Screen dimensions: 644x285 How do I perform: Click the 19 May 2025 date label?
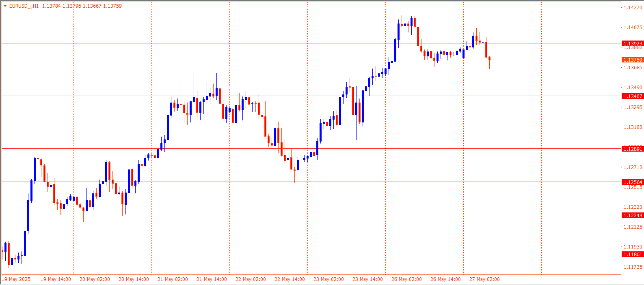pyautogui.click(x=16, y=279)
